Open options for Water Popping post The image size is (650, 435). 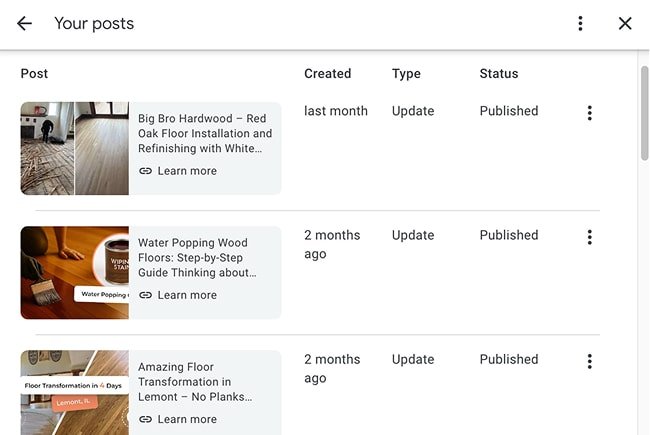[589, 237]
